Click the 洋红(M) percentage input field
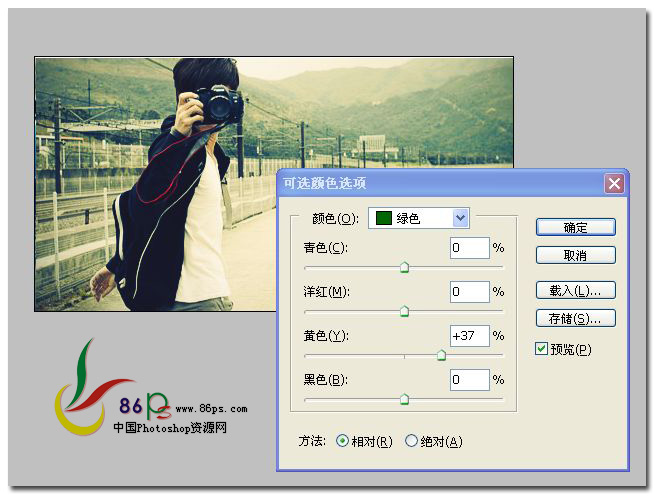The image size is (660, 500). coord(470,292)
